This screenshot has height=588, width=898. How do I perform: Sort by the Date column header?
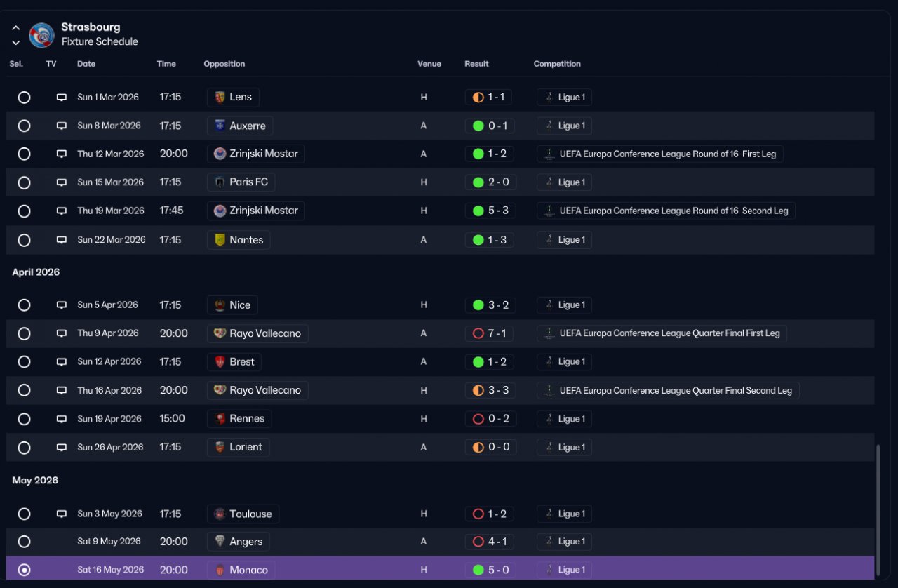pos(86,64)
